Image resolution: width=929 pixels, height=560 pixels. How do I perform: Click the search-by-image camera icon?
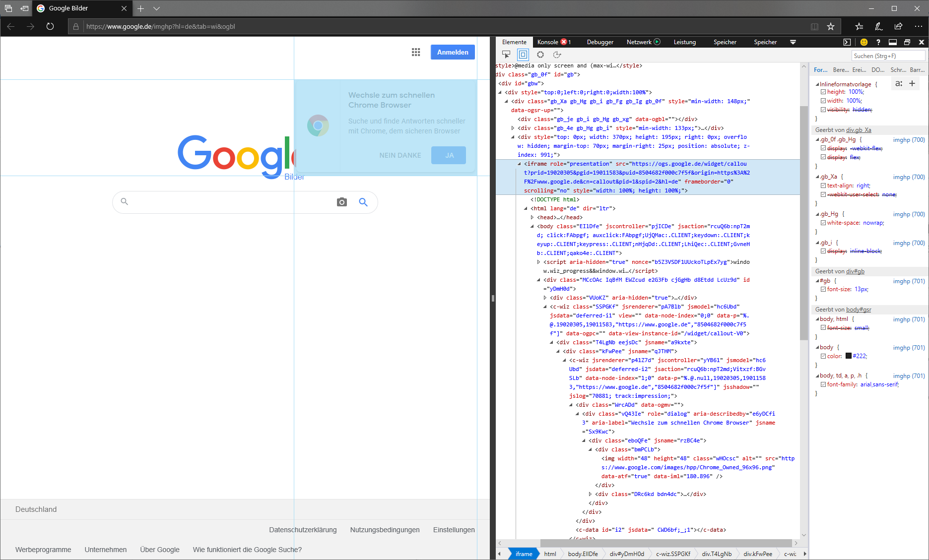pos(341,202)
